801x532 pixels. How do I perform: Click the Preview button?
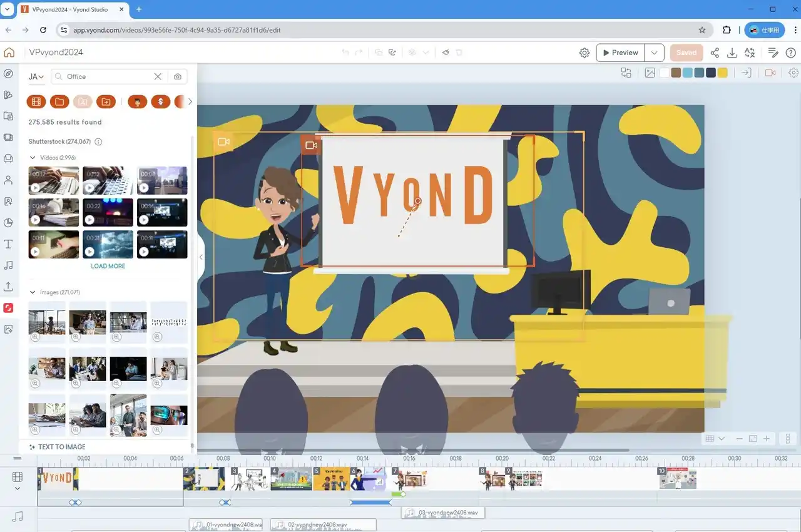(620, 53)
